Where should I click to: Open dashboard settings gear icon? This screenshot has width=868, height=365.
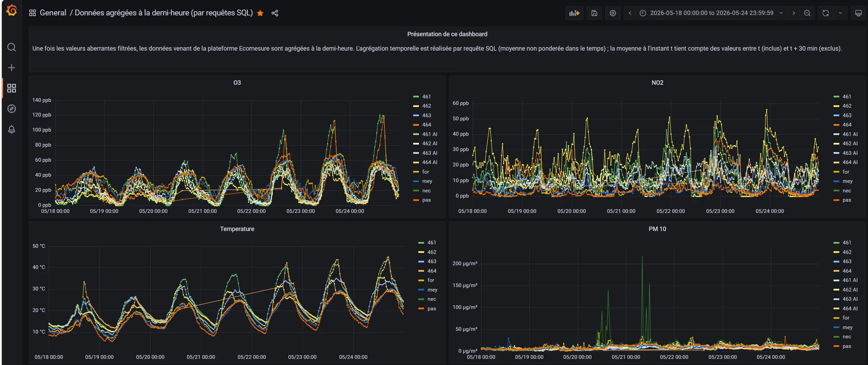[x=613, y=13]
